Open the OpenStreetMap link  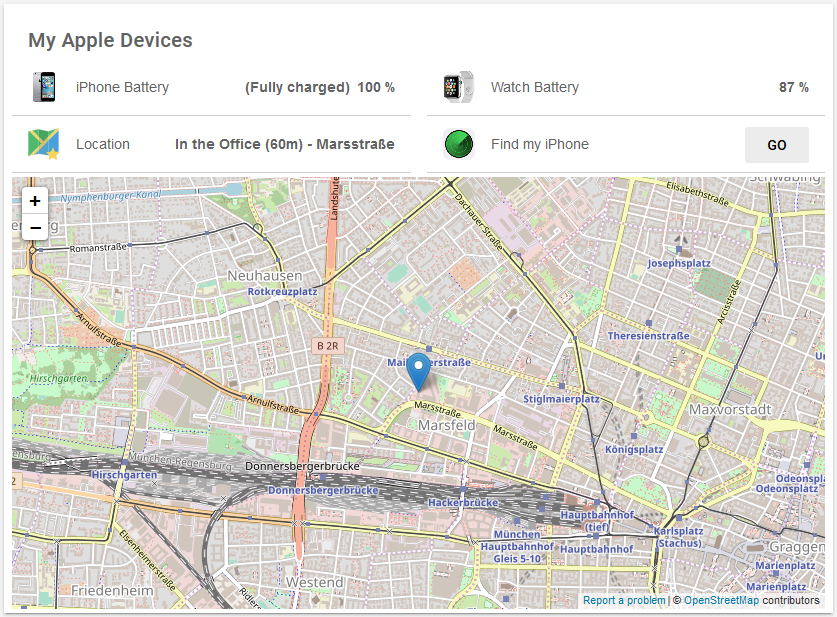pos(721,600)
